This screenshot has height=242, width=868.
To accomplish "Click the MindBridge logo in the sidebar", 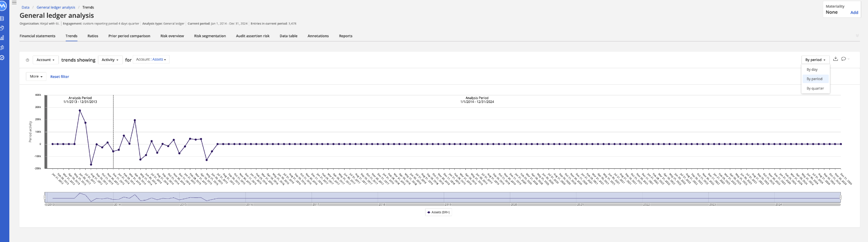I will [x=3, y=6].
